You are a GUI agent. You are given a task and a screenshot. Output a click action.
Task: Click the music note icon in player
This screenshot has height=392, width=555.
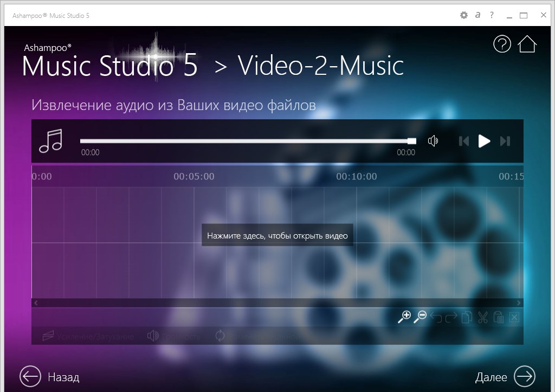pyautogui.click(x=50, y=141)
